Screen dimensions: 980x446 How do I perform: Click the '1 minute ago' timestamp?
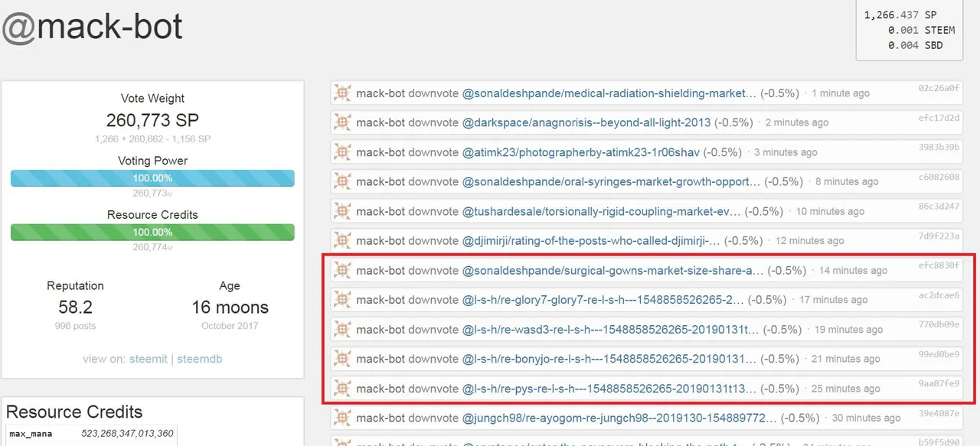(841, 93)
